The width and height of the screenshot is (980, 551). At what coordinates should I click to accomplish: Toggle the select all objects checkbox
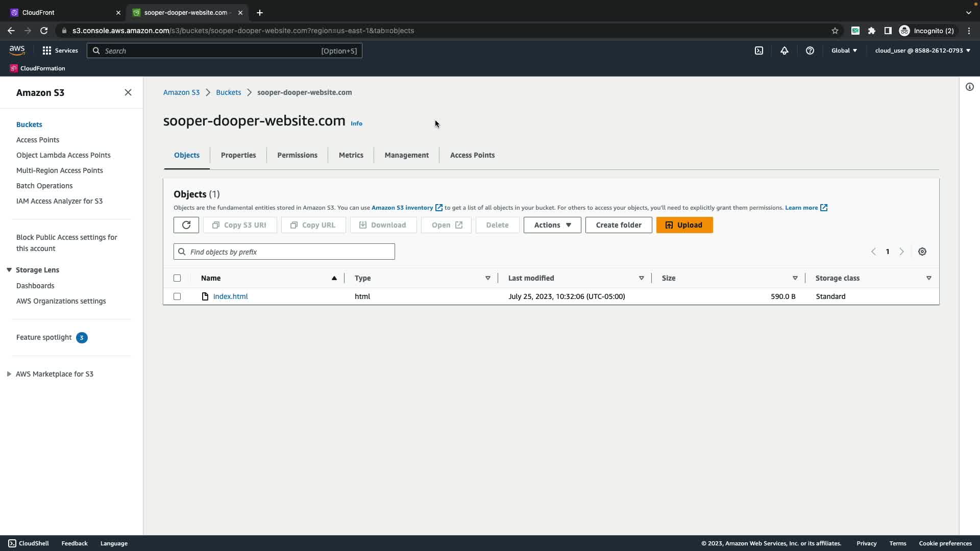point(177,278)
